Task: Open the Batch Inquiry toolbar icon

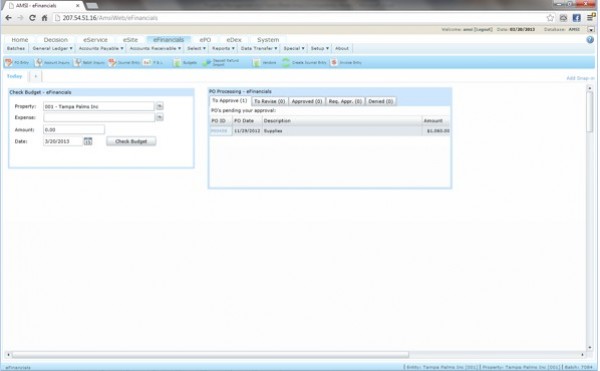Action: pyautogui.click(x=90, y=62)
